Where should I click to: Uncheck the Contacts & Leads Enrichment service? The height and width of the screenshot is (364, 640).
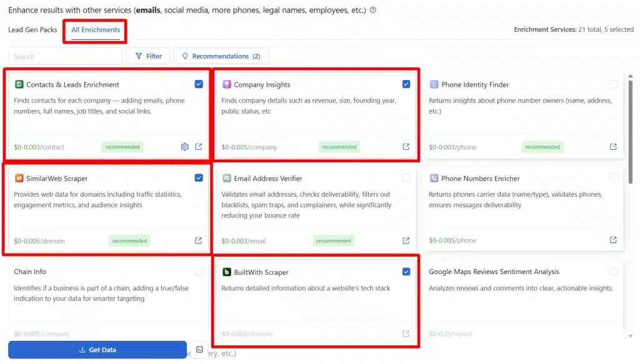point(199,84)
